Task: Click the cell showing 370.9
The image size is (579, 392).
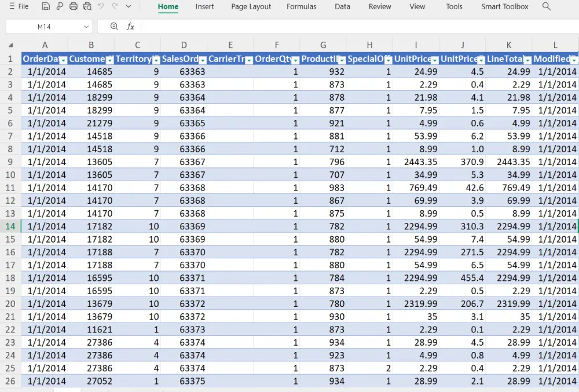Action: point(463,162)
